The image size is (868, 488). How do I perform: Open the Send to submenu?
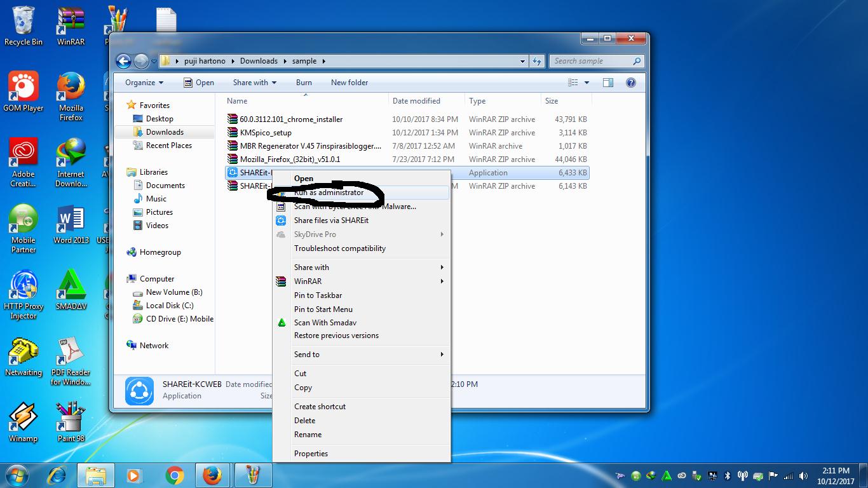(x=361, y=355)
